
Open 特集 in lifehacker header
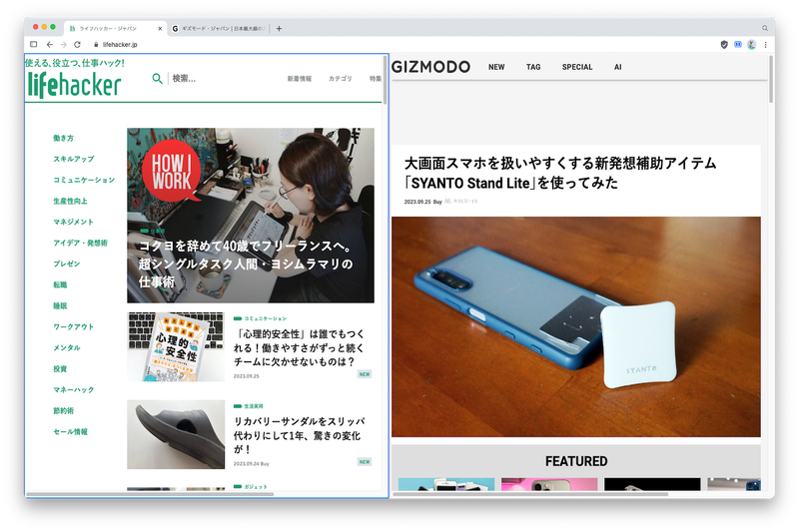[376, 79]
